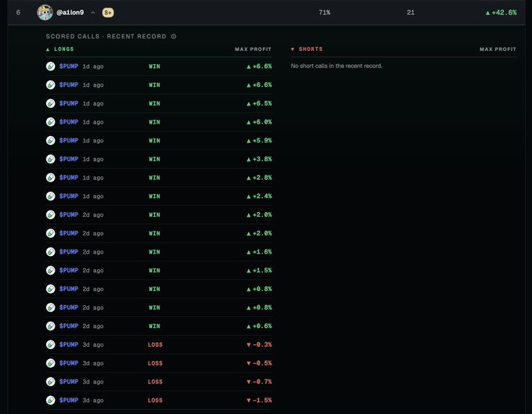Screen dimensions: 532x414
Task: Click the @a1lon9 profile avatar
Action: point(45,13)
